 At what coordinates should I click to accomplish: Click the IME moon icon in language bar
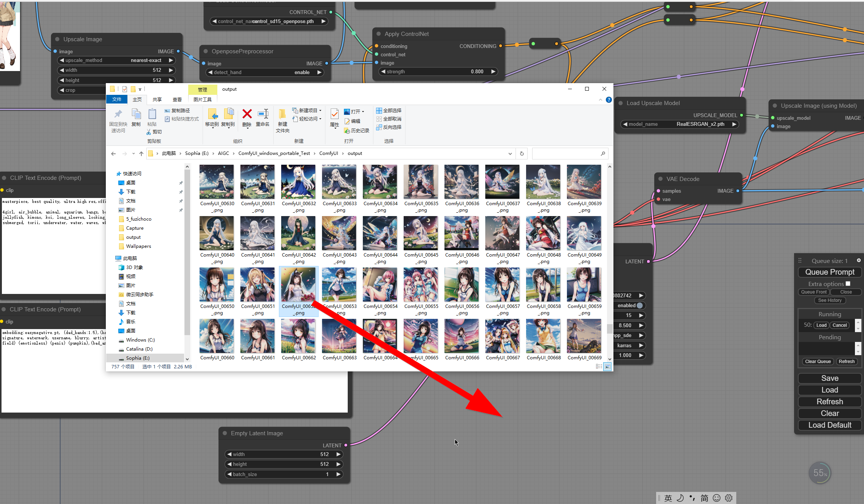(680, 498)
